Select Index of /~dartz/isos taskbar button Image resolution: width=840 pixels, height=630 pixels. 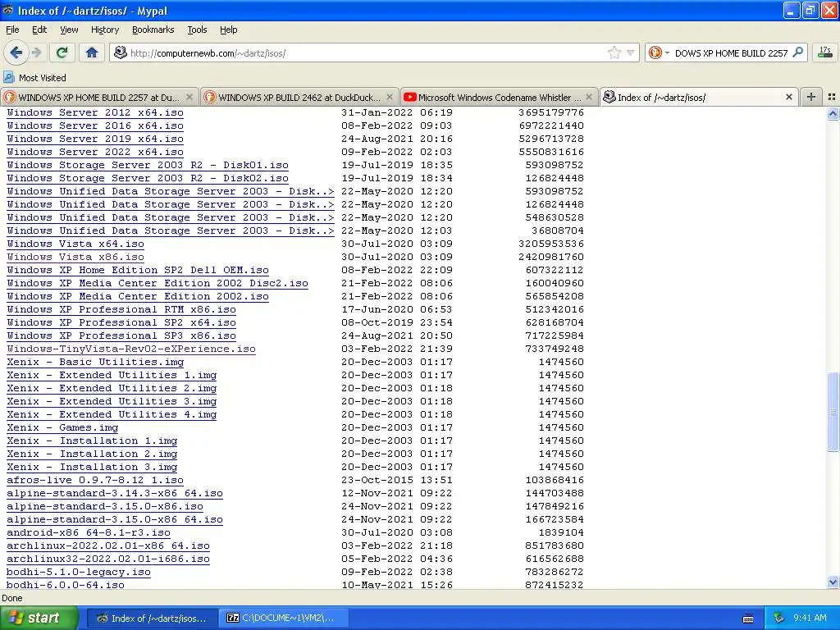[x=152, y=619]
